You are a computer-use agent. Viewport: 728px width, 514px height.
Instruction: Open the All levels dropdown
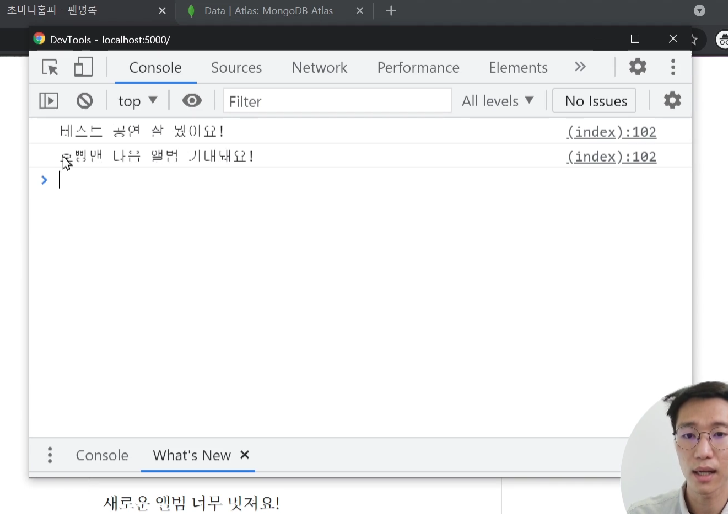497,101
